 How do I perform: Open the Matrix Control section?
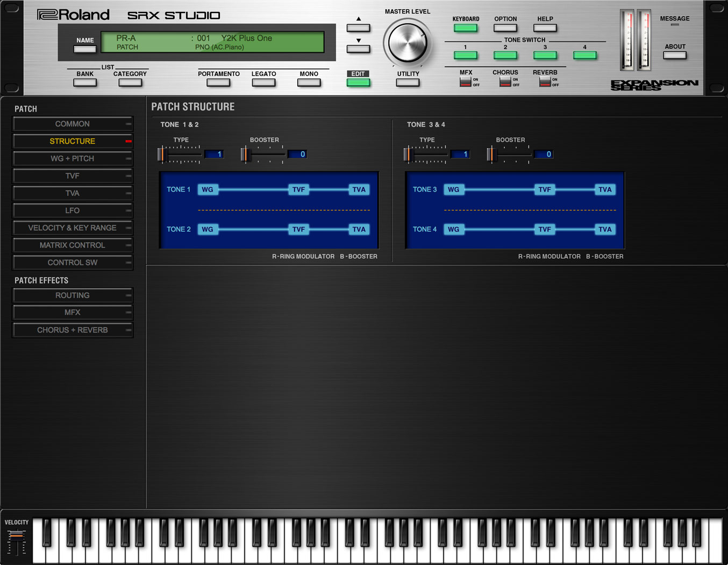pyautogui.click(x=73, y=245)
